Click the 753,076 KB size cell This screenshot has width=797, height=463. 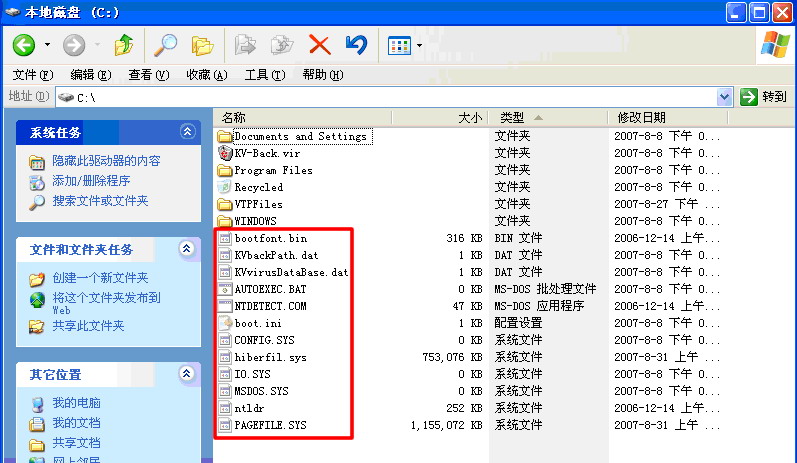pyautogui.click(x=452, y=357)
